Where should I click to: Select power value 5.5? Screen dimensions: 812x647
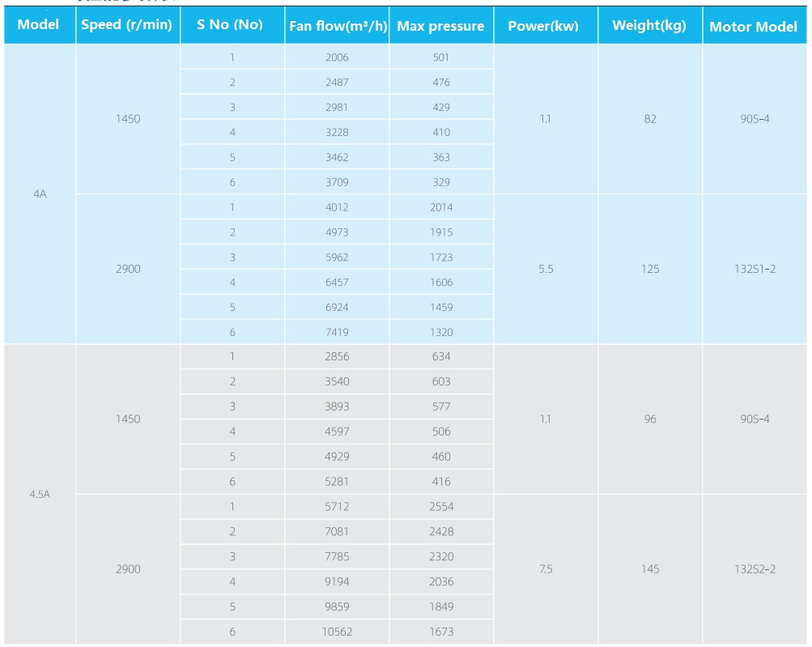click(x=546, y=269)
